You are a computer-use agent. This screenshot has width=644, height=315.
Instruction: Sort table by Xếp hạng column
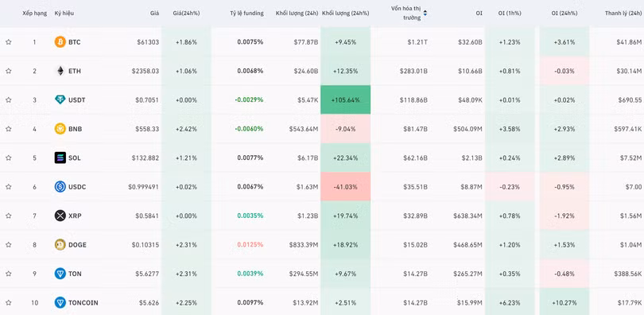[x=34, y=14]
